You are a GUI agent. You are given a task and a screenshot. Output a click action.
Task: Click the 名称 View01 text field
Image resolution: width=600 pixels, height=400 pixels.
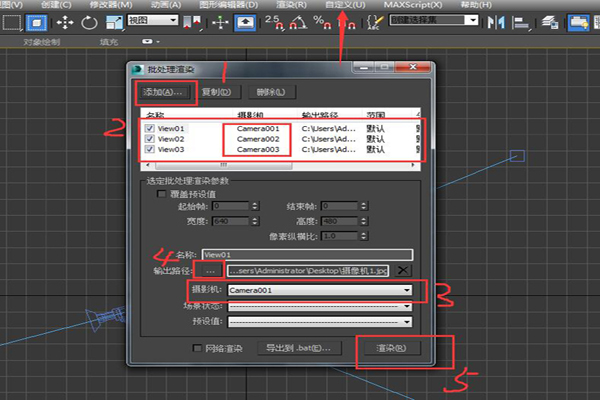307,255
